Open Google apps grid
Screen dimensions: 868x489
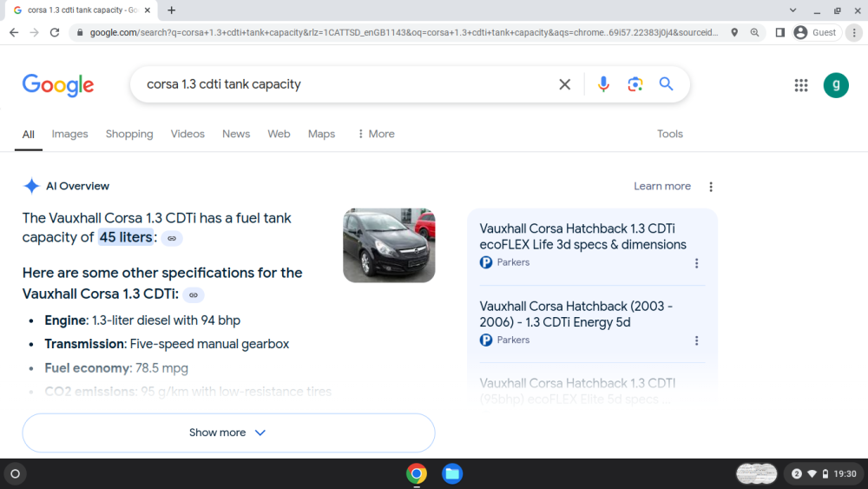(x=801, y=85)
